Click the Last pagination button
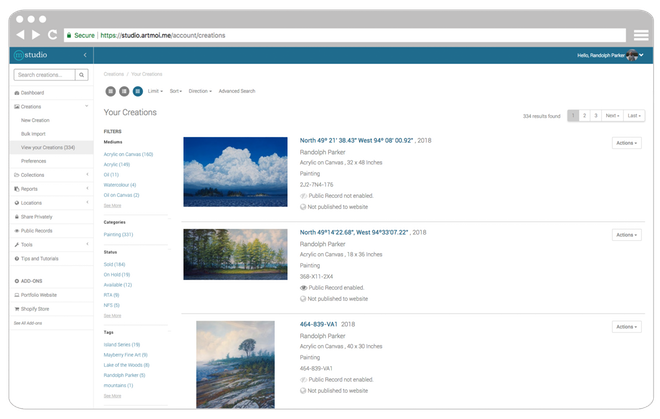660x419 pixels. [634, 116]
